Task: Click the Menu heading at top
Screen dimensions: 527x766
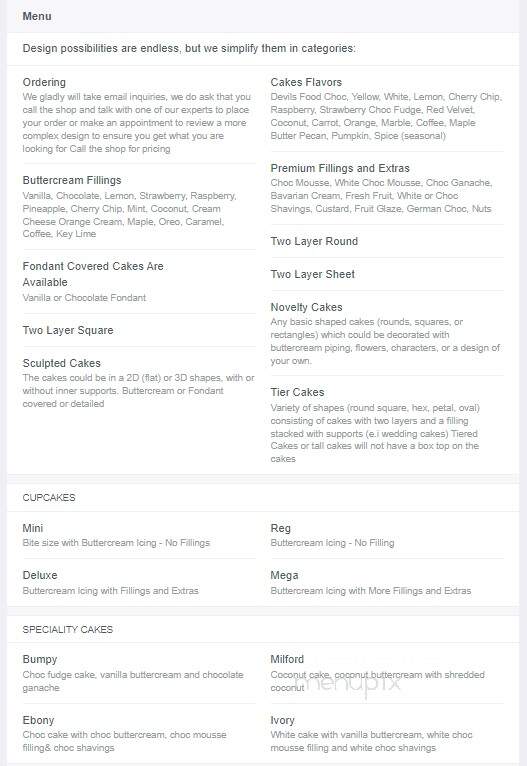Action: [37, 16]
